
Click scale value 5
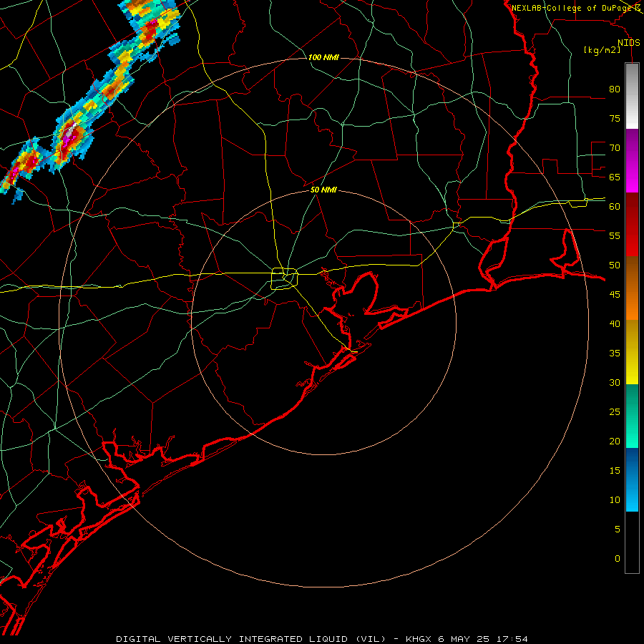pos(618,529)
